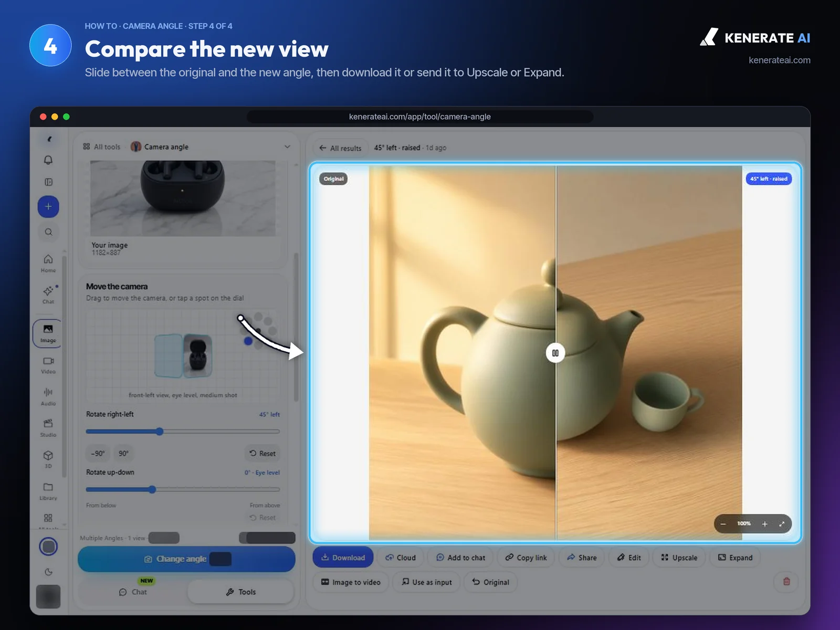Viewport: 840px width, 630px height.
Task: Open Chat sparkle icon in sidebar
Action: [x=48, y=295]
